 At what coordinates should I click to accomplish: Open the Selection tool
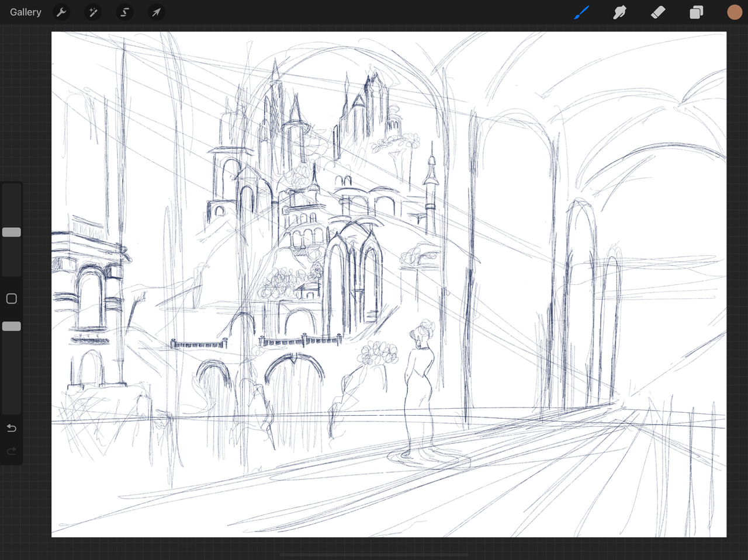point(124,12)
